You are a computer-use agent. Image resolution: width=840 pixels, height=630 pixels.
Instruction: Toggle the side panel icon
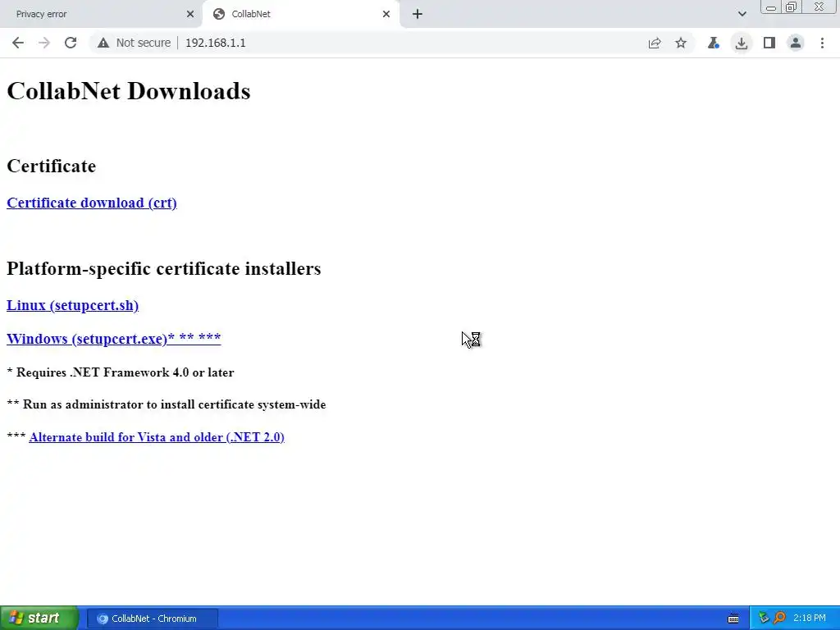(769, 43)
